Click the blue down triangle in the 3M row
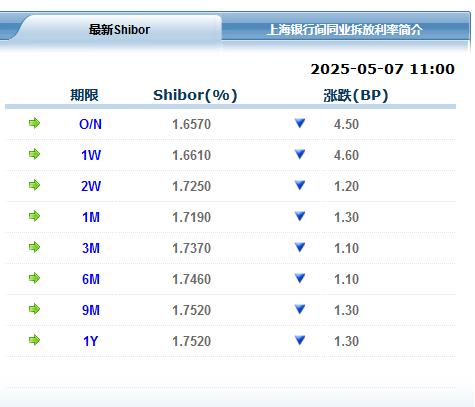Screen dimensions: 475x407 [x=300, y=247]
